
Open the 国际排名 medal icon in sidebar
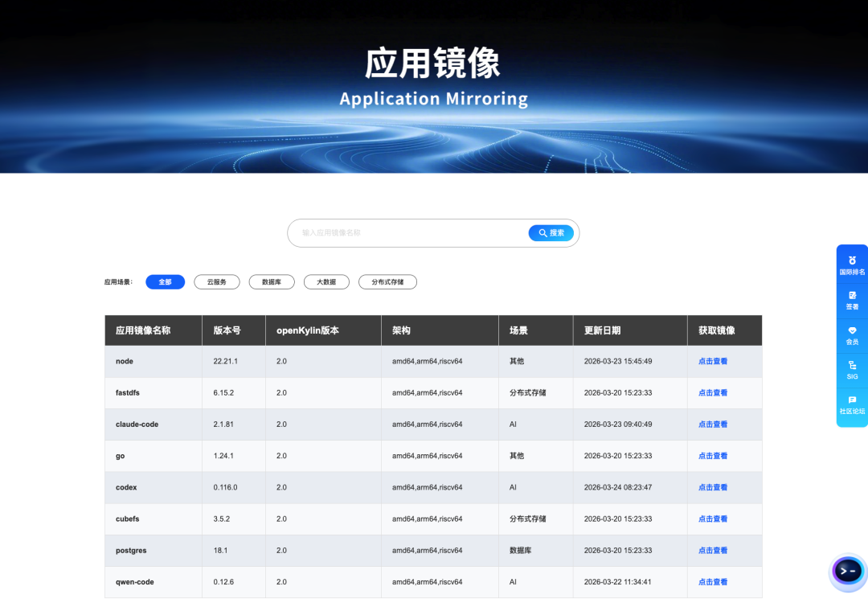coord(852,260)
